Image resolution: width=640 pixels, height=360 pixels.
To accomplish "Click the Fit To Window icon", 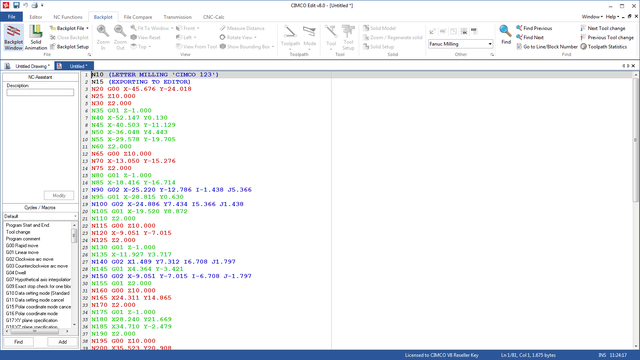I will point(133,28).
